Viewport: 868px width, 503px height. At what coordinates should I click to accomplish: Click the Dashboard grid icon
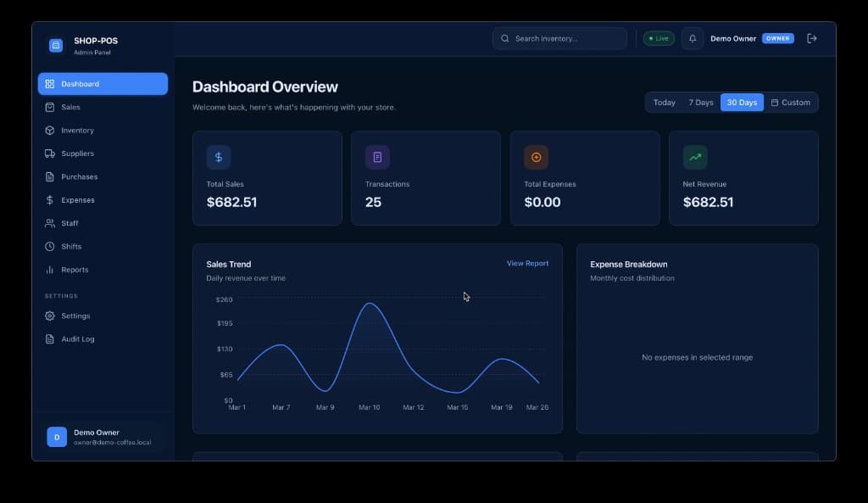coord(50,84)
